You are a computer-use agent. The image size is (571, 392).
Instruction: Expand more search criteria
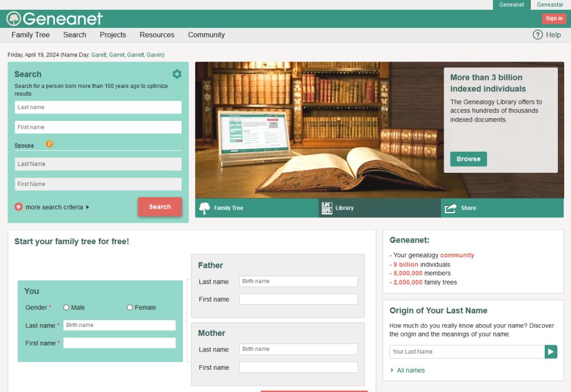click(x=54, y=207)
